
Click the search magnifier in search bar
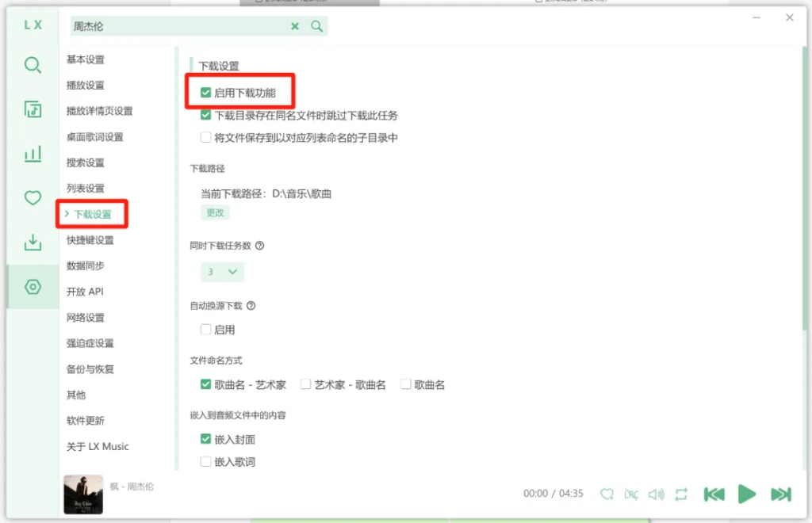pyautogui.click(x=316, y=26)
